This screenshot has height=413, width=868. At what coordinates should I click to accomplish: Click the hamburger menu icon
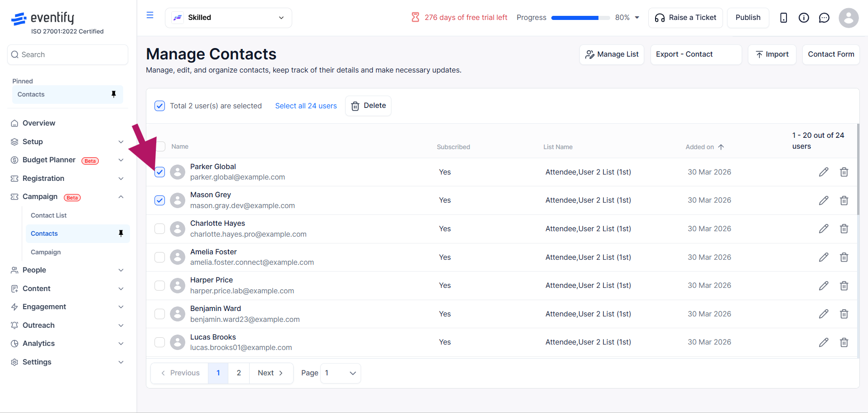click(150, 15)
